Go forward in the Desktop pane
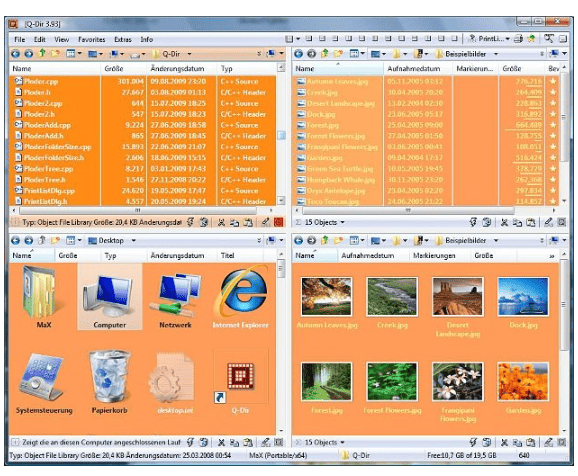 pos(28,240)
